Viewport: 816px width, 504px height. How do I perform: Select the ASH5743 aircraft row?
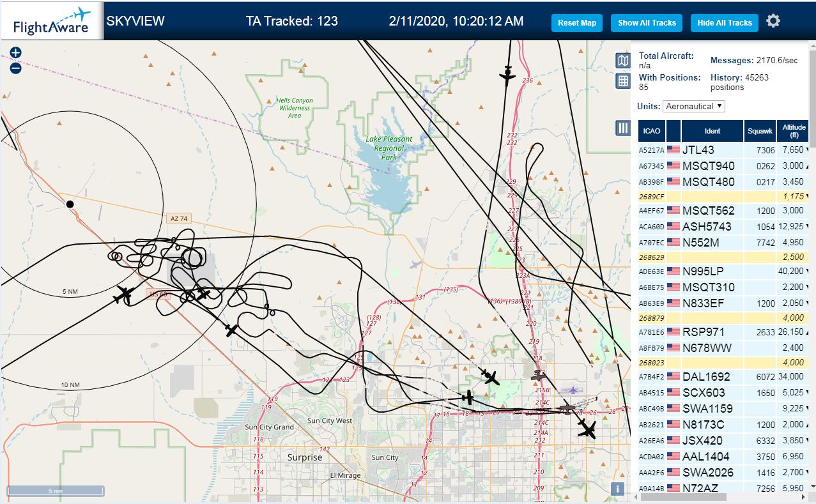click(723, 226)
